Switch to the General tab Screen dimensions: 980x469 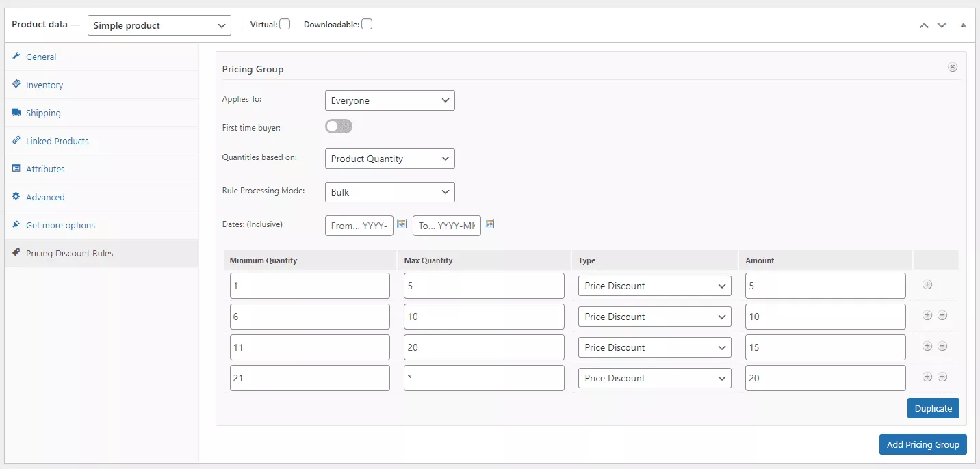point(101,57)
